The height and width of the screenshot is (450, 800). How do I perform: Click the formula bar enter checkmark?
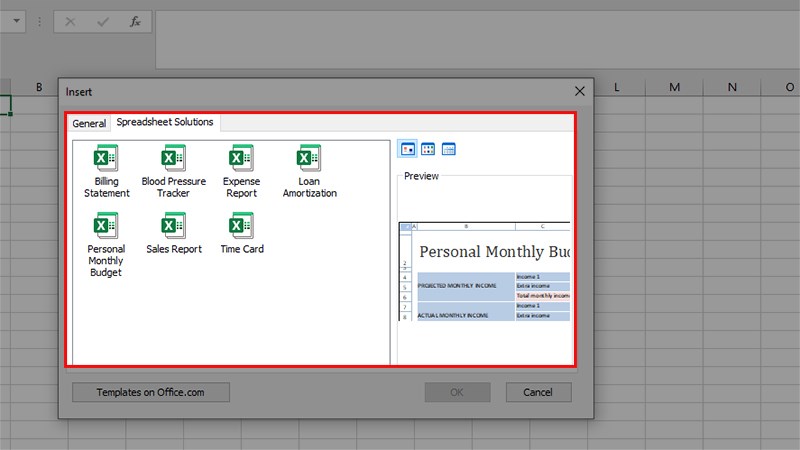(x=103, y=21)
